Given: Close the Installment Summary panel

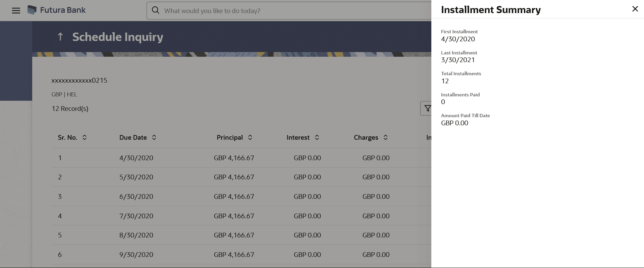Looking at the screenshot, I should coord(635,9).
